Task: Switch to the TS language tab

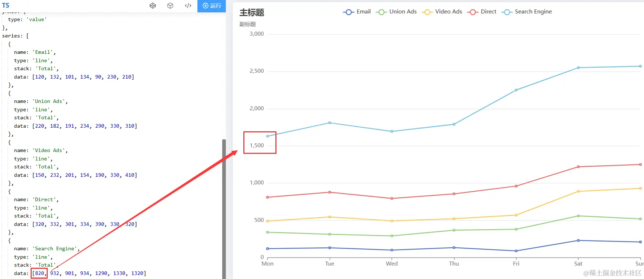Action: pyautogui.click(x=6, y=5)
